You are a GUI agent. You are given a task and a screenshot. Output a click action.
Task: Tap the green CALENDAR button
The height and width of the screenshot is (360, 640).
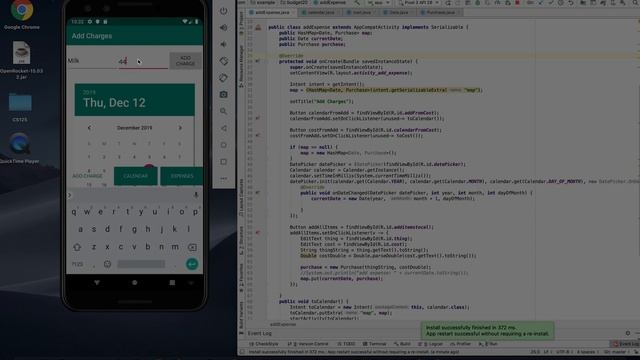tap(136, 176)
